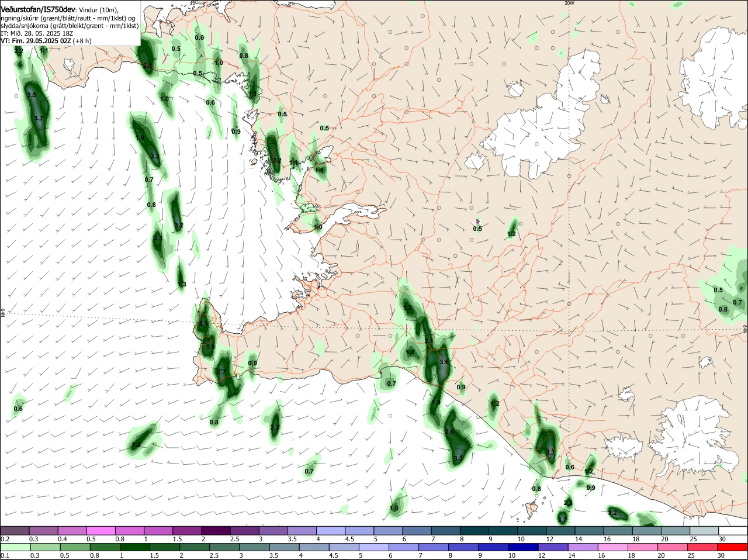Click the dark teal swatch at 8 in the top legend
Image resolution: width=748 pixels, height=560 pixels.
[x=475, y=530]
